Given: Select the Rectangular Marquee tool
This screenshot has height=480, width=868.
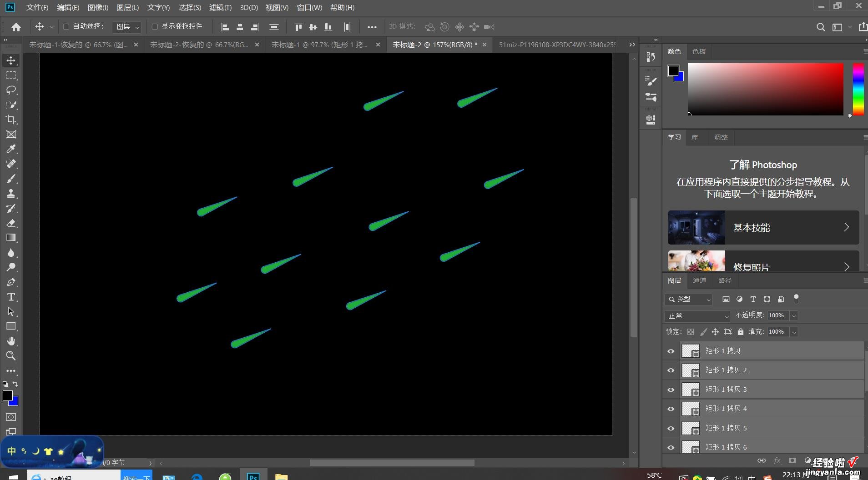Looking at the screenshot, I should [11, 75].
